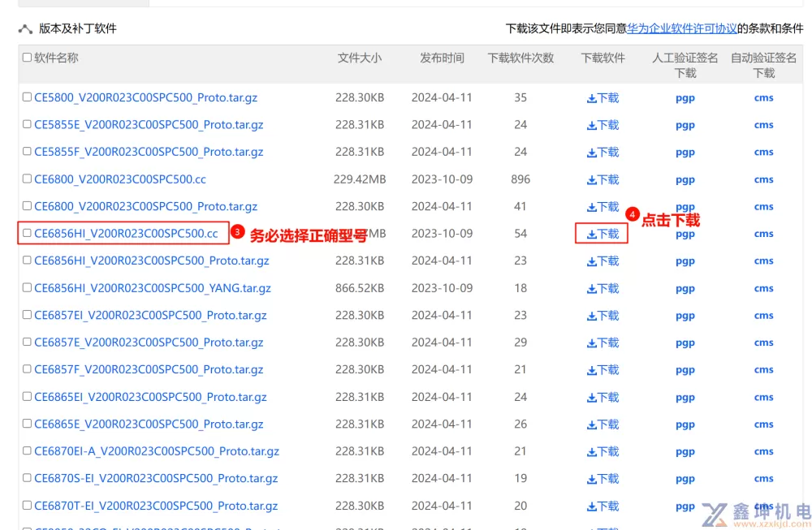Click the download count 896 cell
This screenshot has width=812, height=530.
(x=520, y=179)
